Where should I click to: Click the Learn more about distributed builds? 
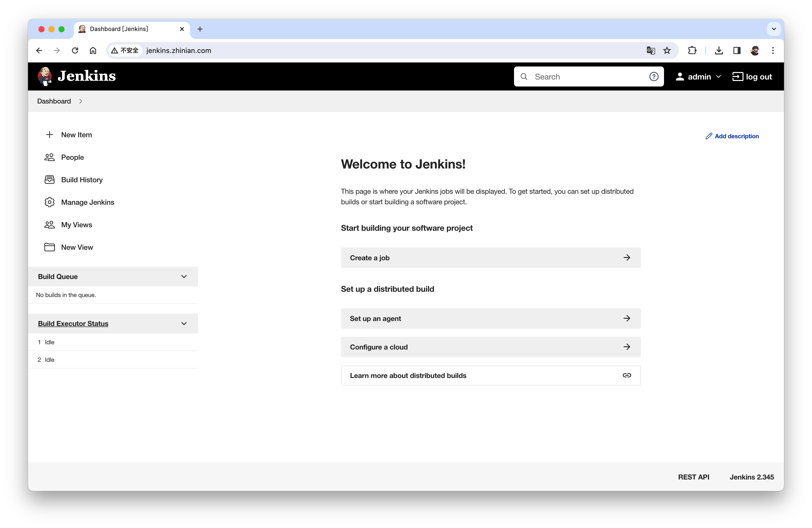[491, 375]
